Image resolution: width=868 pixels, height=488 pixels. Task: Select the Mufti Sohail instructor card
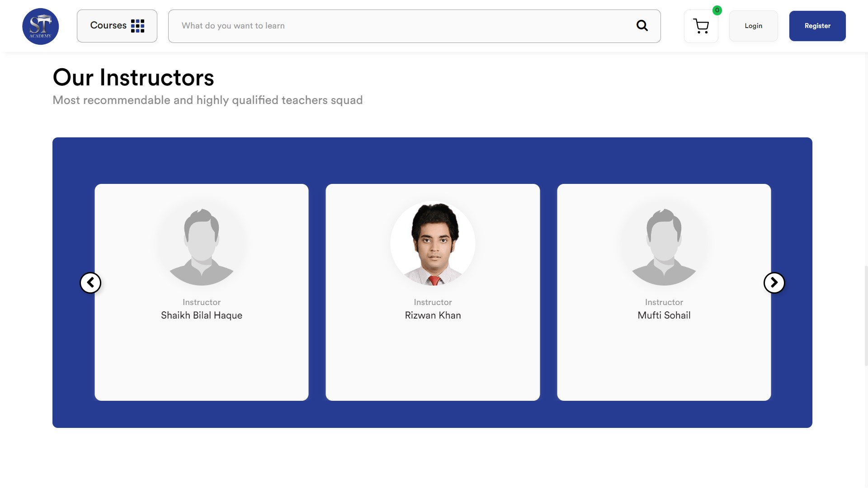[664, 357]
